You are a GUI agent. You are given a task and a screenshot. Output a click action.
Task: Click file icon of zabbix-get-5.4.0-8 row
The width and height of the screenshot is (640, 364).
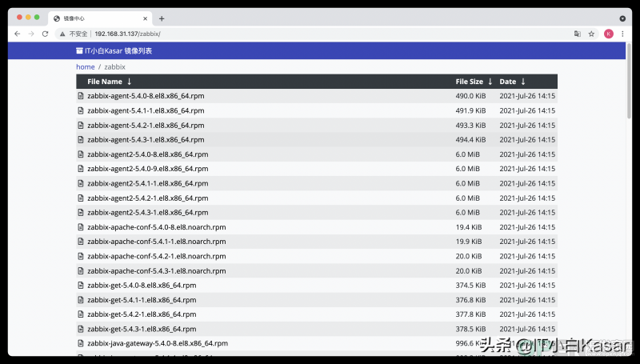[81, 286]
